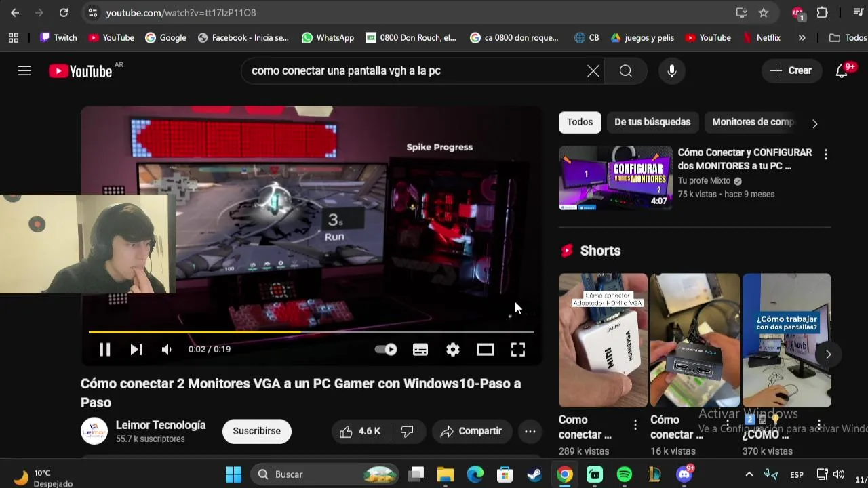Open Steam from taskbar
This screenshot has width=868, height=488.
point(535,474)
